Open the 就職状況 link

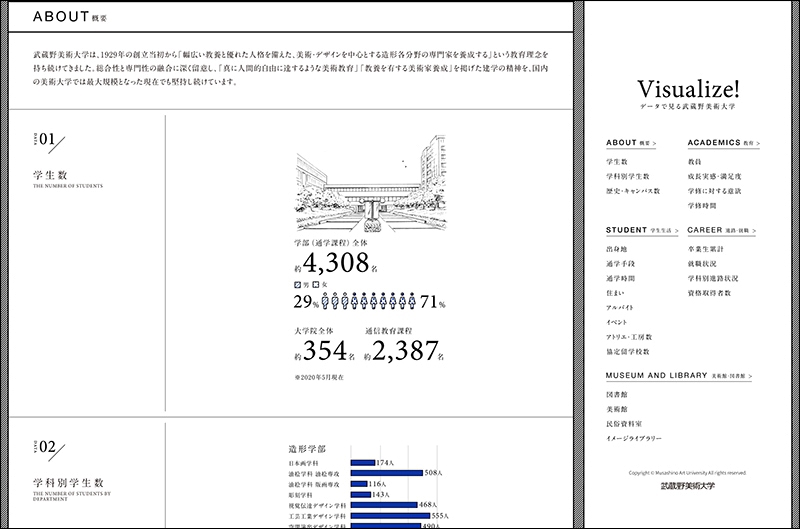pyautogui.click(x=702, y=264)
